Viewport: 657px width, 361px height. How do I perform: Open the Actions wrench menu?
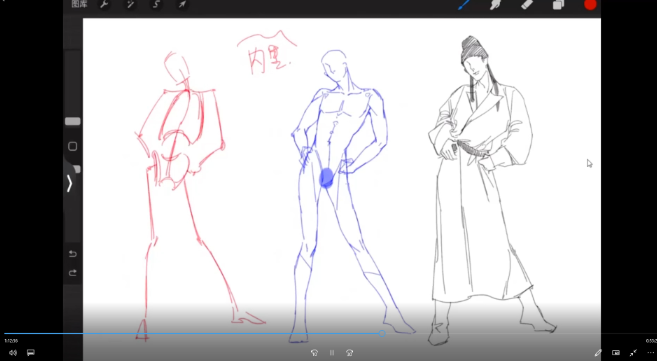(x=104, y=5)
